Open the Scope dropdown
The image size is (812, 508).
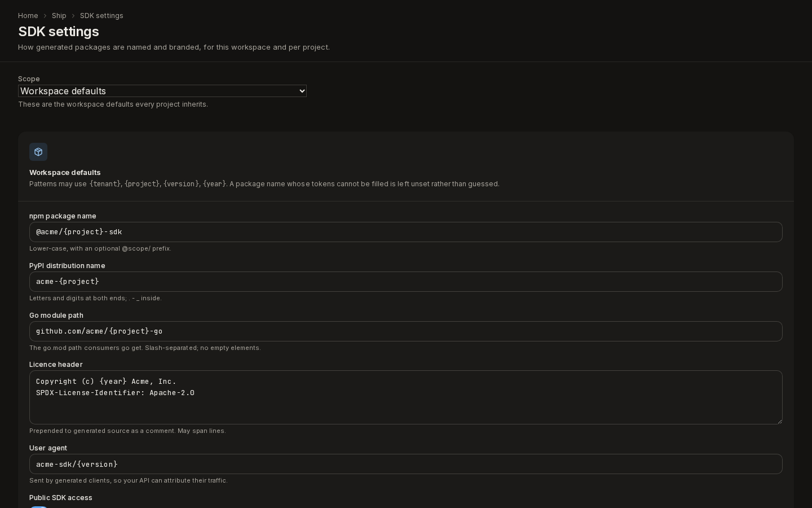[x=162, y=91]
